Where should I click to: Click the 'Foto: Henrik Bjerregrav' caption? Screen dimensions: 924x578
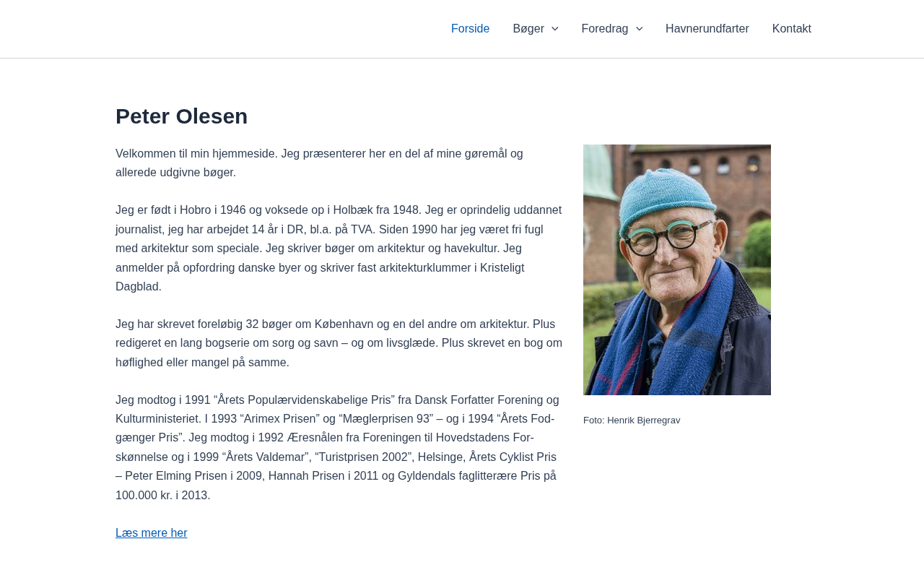click(x=631, y=420)
